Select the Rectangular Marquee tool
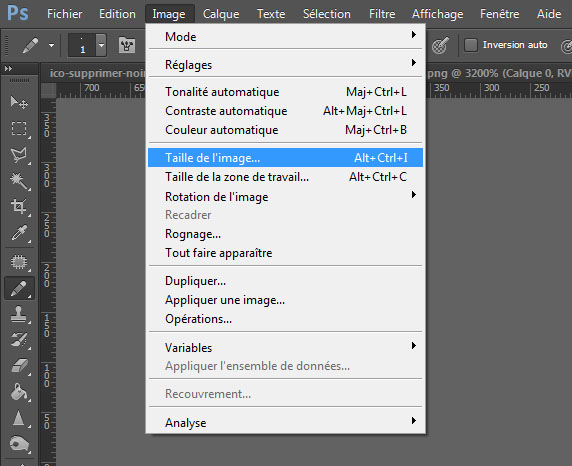Image resolution: width=572 pixels, height=466 pixels. click(x=19, y=128)
